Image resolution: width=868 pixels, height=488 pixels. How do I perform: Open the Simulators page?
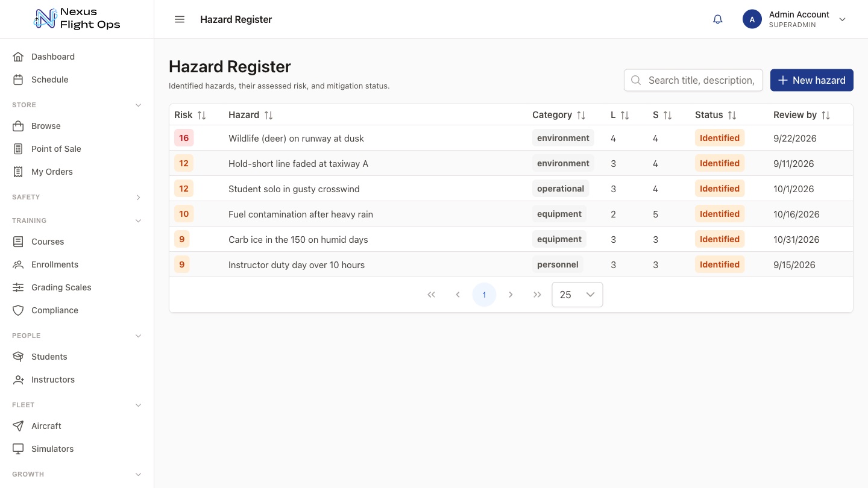77,449
